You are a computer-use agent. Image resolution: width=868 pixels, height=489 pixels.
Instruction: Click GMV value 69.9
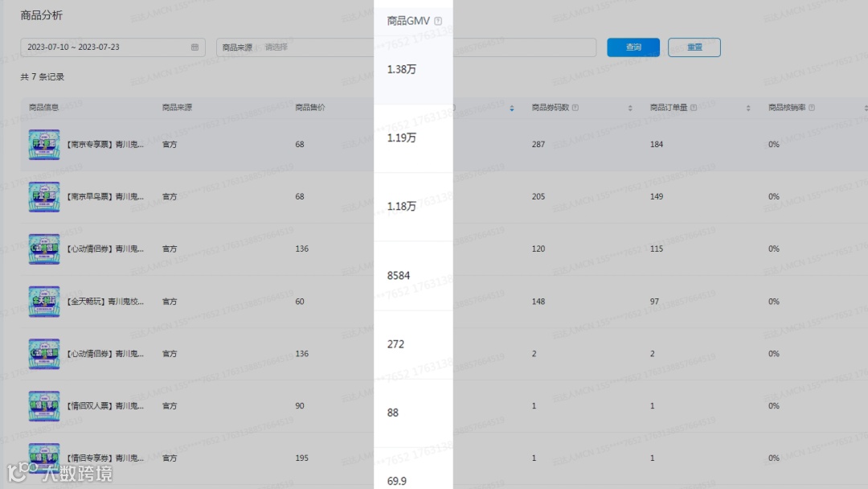[x=396, y=481]
